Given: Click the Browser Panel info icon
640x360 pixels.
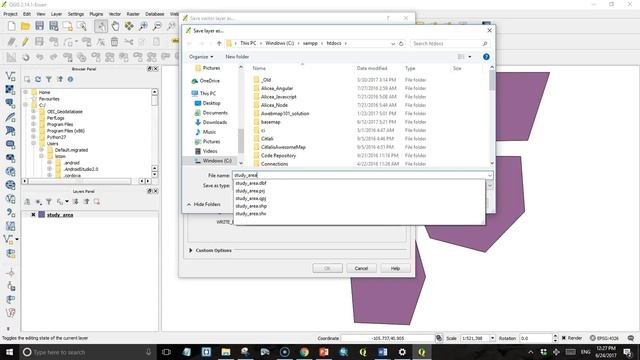Looking at the screenshot, I should [70, 79].
